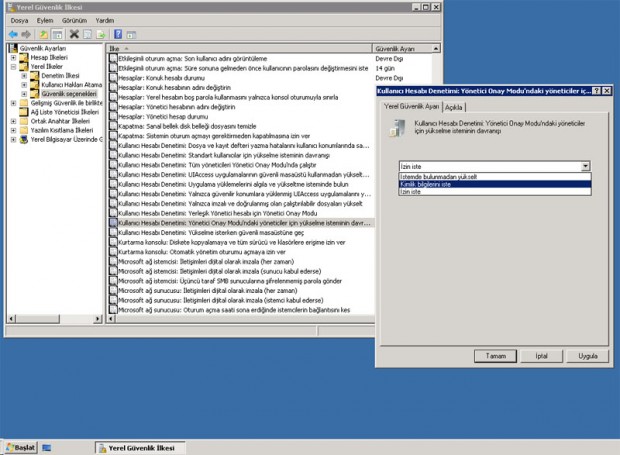The height and width of the screenshot is (455, 620).
Task: Click the Başlat start button
Action: pyautogui.click(x=20, y=446)
